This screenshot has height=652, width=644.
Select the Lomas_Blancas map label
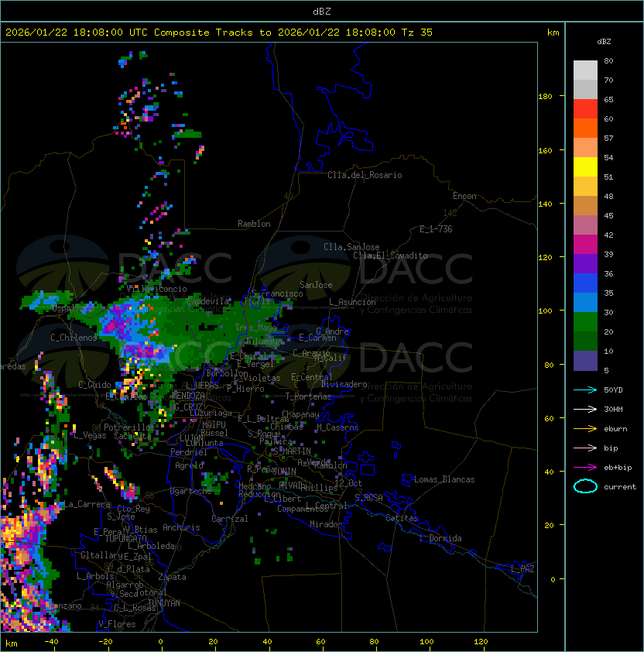[x=444, y=479]
